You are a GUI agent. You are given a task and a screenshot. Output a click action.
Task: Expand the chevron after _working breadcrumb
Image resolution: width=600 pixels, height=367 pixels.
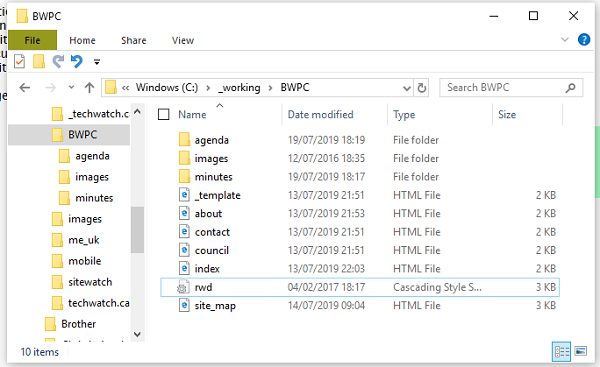tap(271, 88)
